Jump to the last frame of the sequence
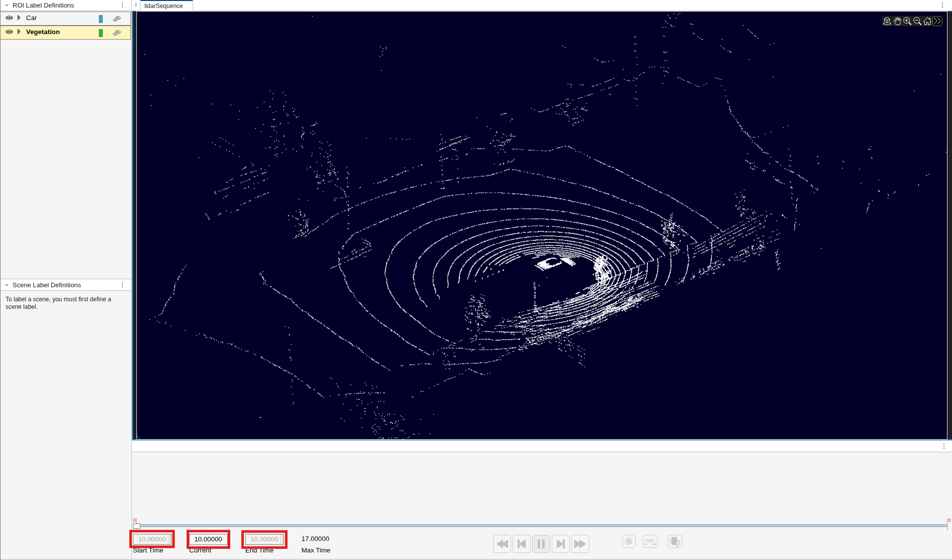The width and height of the screenshot is (952, 560). pyautogui.click(x=580, y=544)
